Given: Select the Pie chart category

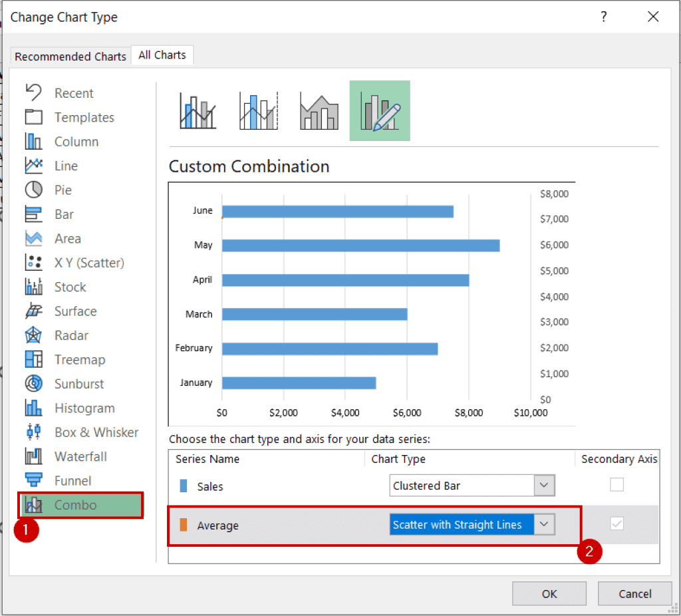Looking at the screenshot, I should coord(64,190).
